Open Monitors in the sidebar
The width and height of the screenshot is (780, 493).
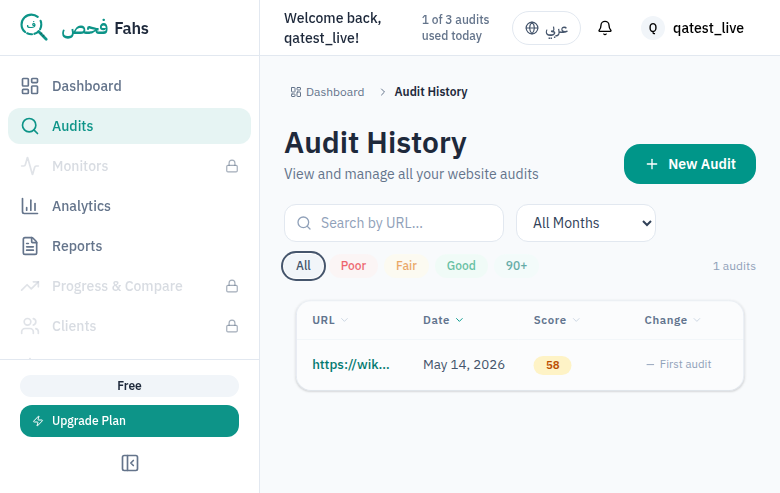pyautogui.click(x=129, y=166)
